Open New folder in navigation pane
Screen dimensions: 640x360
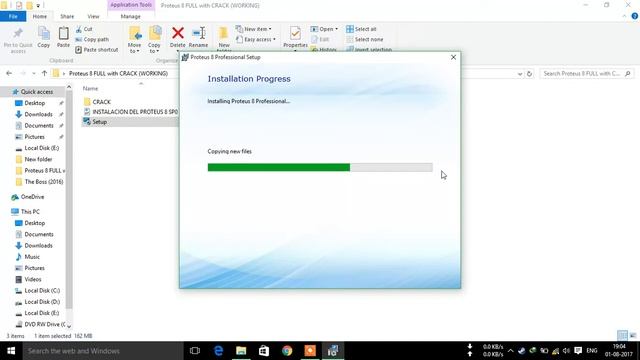(38, 159)
